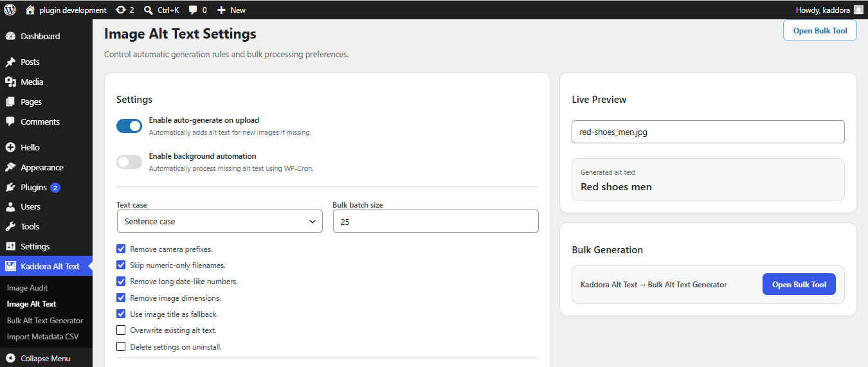This screenshot has width=868, height=367.
Task: Click Collapse Menu label
Action: [46, 359]
